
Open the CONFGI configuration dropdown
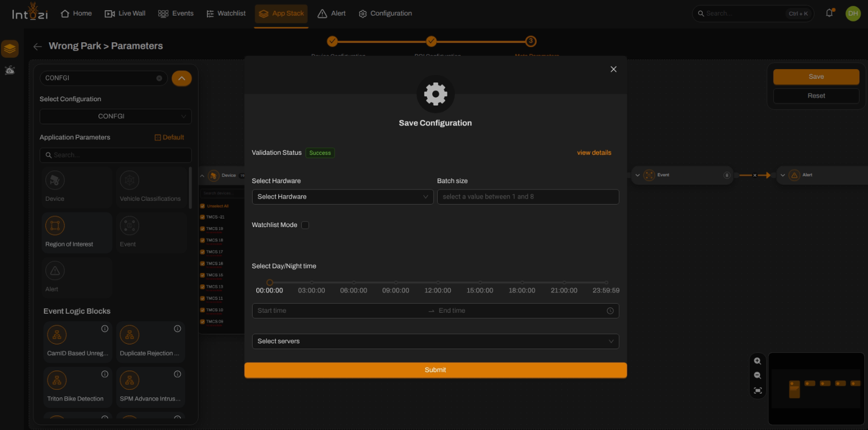(x=116, y=116)
